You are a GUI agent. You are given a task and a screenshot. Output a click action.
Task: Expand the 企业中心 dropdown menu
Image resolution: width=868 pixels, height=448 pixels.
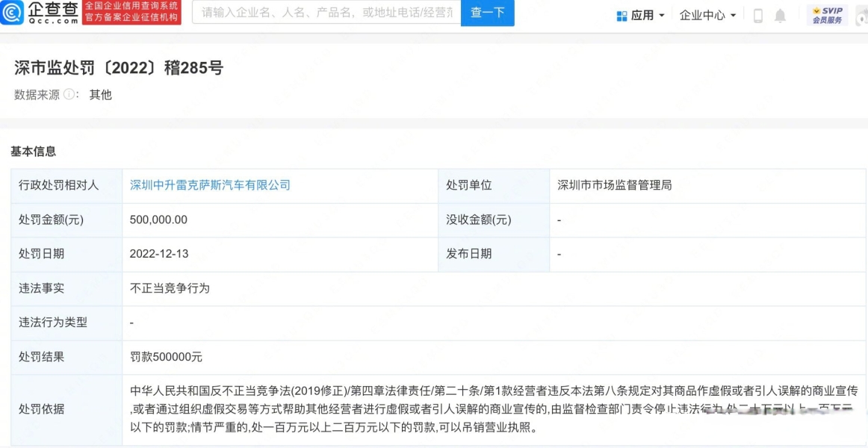[x=707, y=16]
